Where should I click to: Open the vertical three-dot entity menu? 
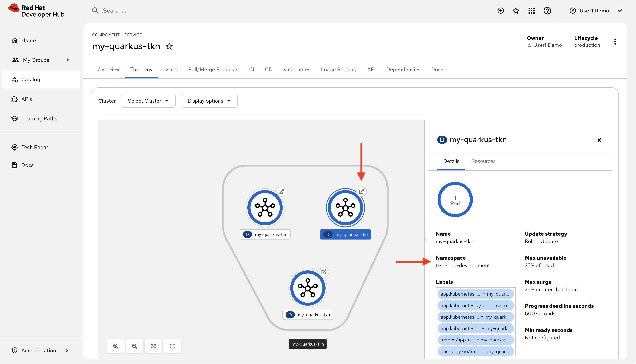coord(615,41)
